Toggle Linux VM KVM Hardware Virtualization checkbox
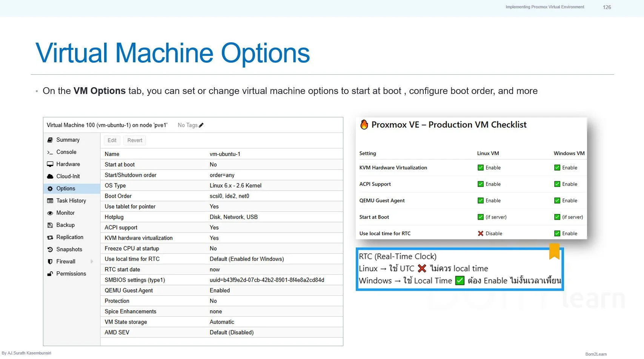This screenshot has width=644, height=359. click(480, 168)
